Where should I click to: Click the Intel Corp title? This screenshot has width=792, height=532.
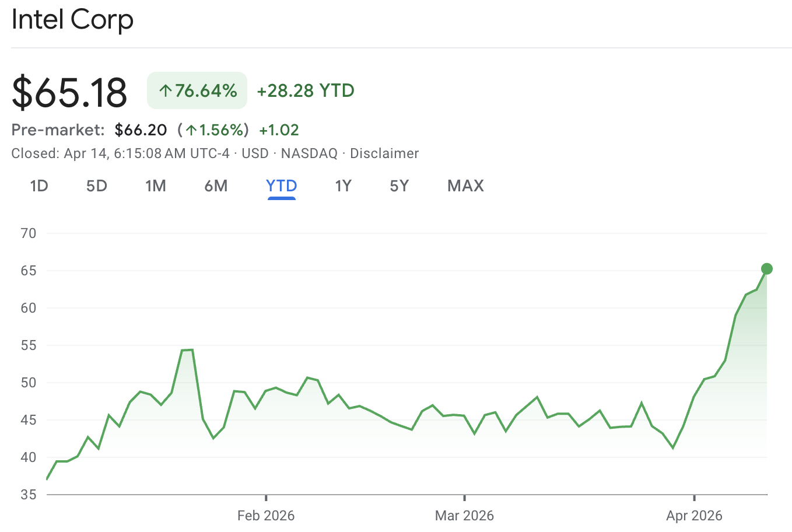tap(73, 19)
